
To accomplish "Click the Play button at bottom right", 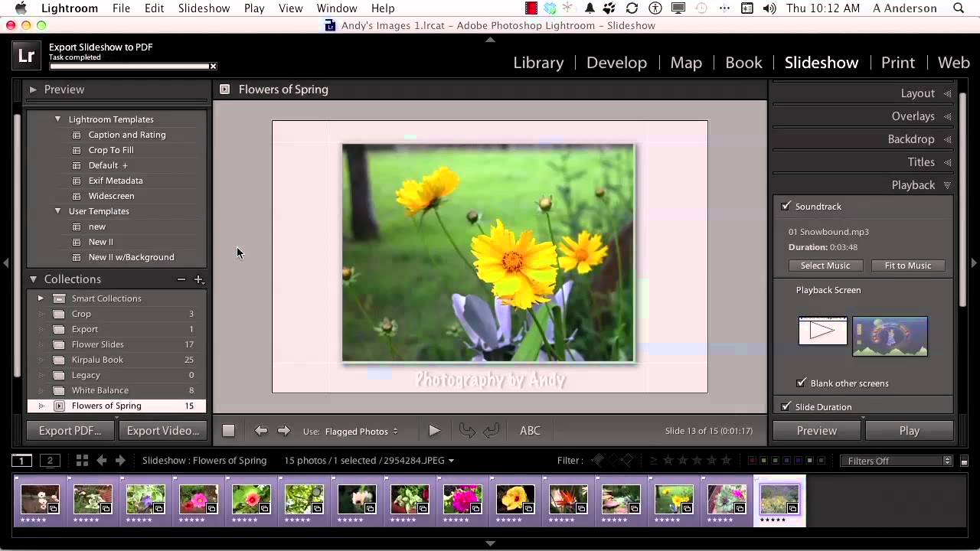I will tap(910, 431).
